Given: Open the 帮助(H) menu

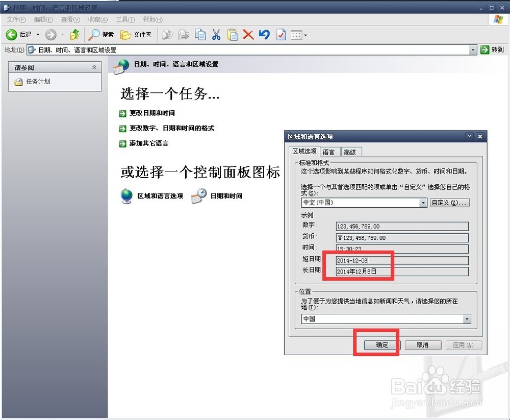Looking at the screenshot, I should point(152,19).
